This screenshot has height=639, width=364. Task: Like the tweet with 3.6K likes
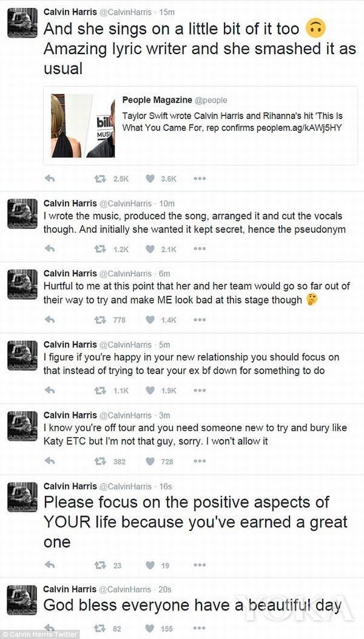coord(150,178)
